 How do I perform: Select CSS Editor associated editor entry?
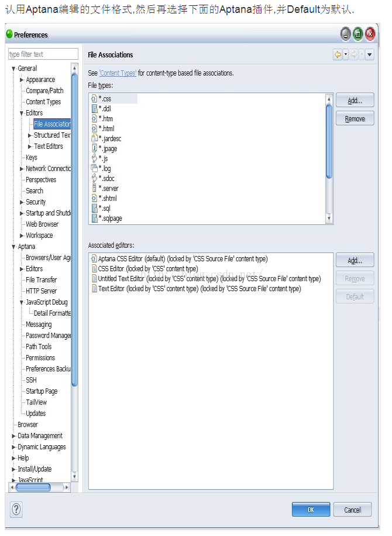tap(145, 269)
